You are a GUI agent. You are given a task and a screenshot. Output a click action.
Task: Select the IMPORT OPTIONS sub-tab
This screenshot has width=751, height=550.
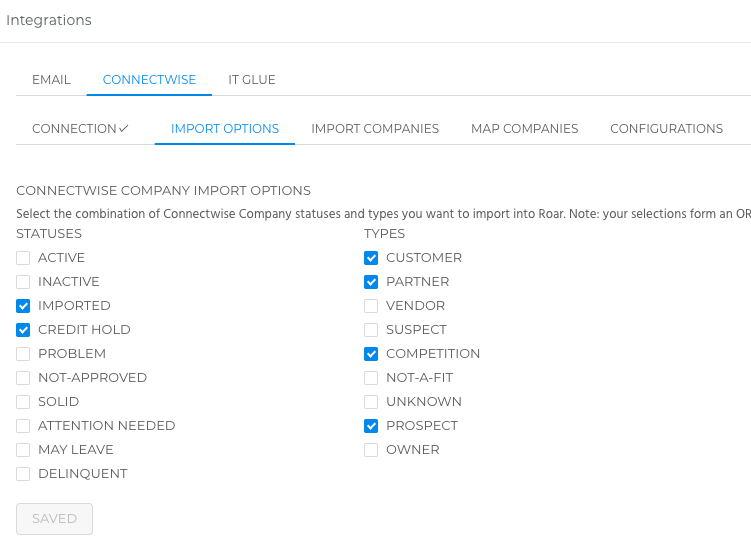(225, 128)
